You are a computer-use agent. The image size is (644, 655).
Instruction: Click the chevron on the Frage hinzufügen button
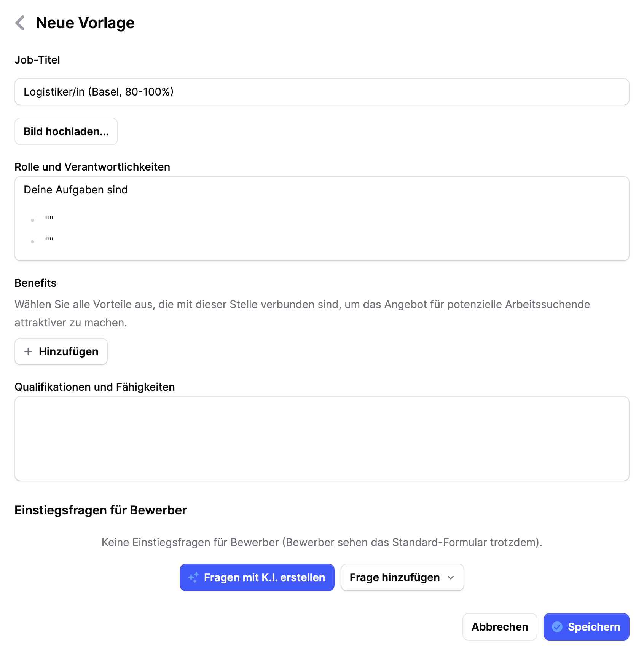click(451, 578)
